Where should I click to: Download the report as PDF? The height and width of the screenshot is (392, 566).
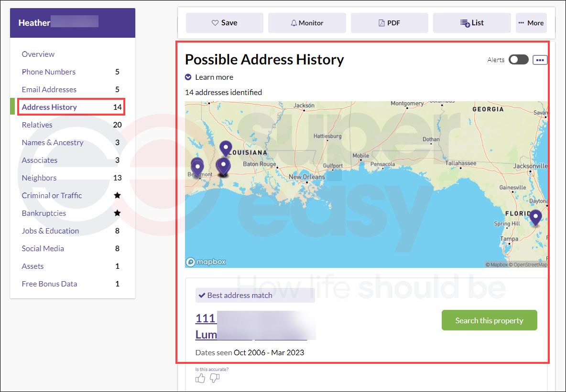pyautogui.click(x=389, y=23)
